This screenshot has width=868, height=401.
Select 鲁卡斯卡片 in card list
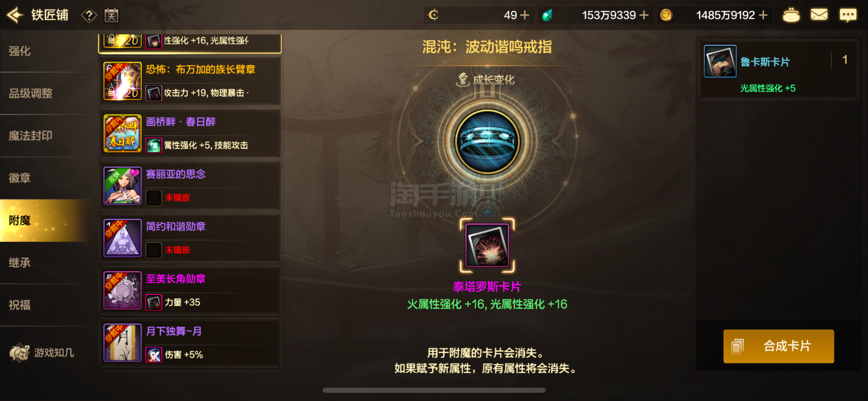779,70
